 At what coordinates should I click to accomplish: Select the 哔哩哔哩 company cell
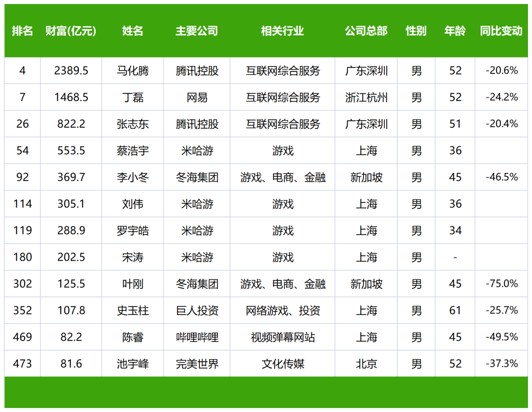pos(197,337)
